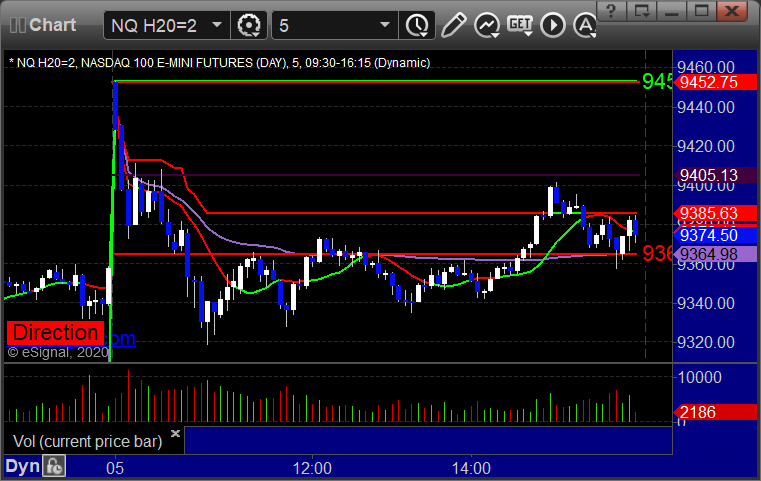Open symbol settings gear icon
Screen dimensions: 761x481
click(x=248, y=25)
